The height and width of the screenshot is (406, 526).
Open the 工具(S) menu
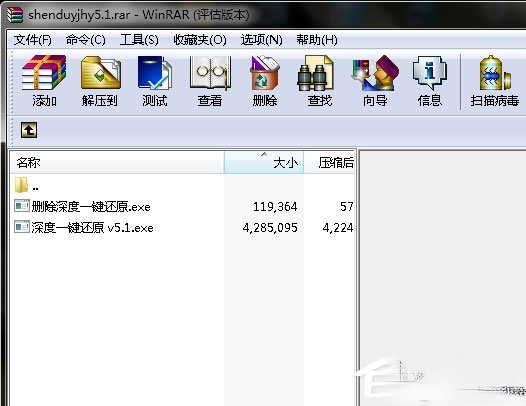coord(139,40)
